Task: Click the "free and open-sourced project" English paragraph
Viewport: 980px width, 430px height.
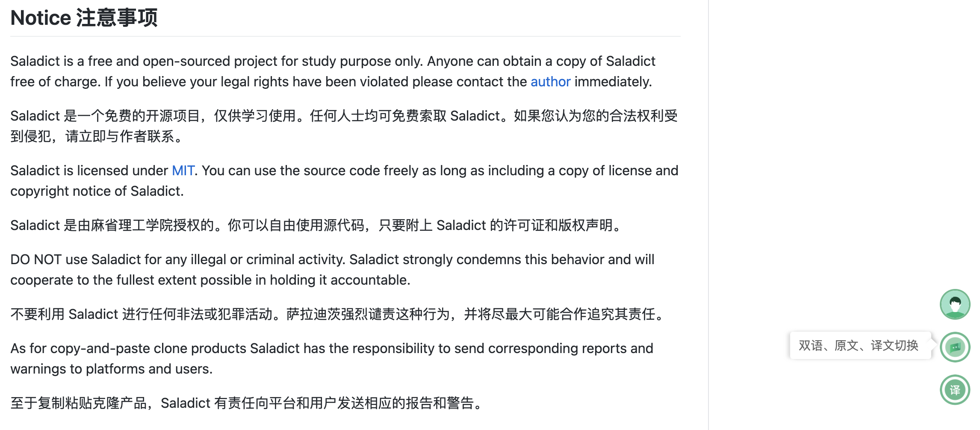Action: (333, 71)
